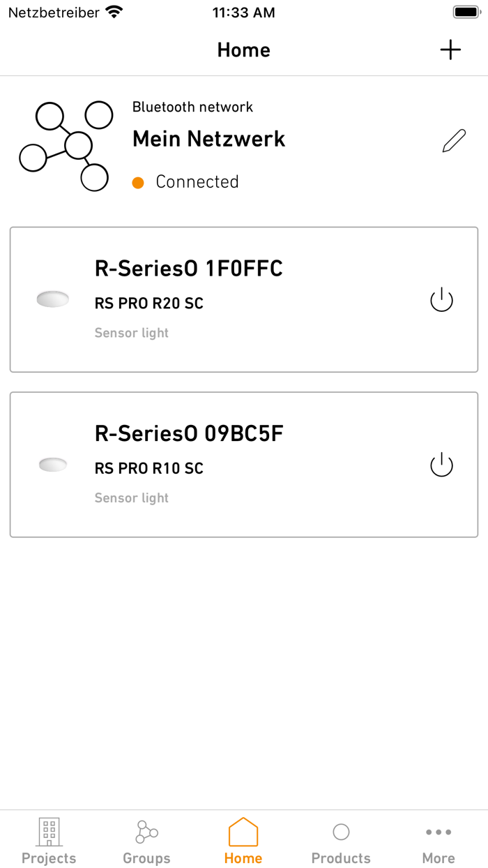Tap the plus icon to add device

click(450, 50)
